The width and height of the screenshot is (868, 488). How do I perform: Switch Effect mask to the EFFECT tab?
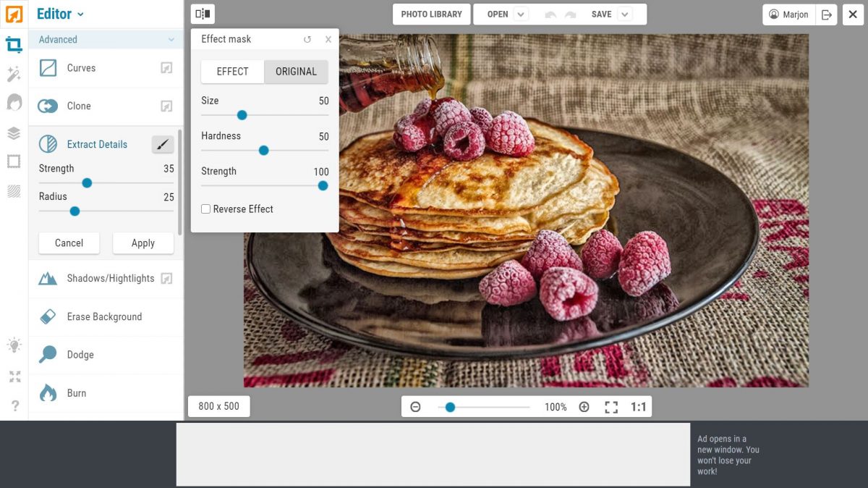[x=232, y=72]
